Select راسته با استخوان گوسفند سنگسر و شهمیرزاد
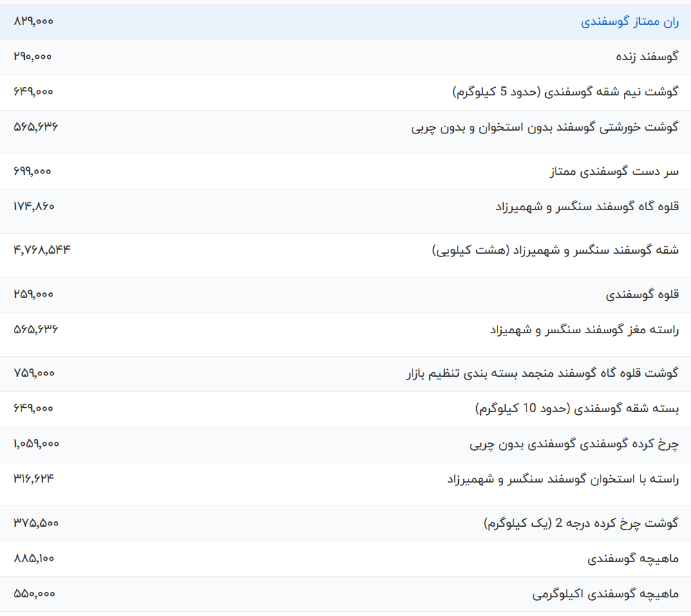The height and width of the screenshot is (616, 691). pyautogui.click(x=562, y=479)
